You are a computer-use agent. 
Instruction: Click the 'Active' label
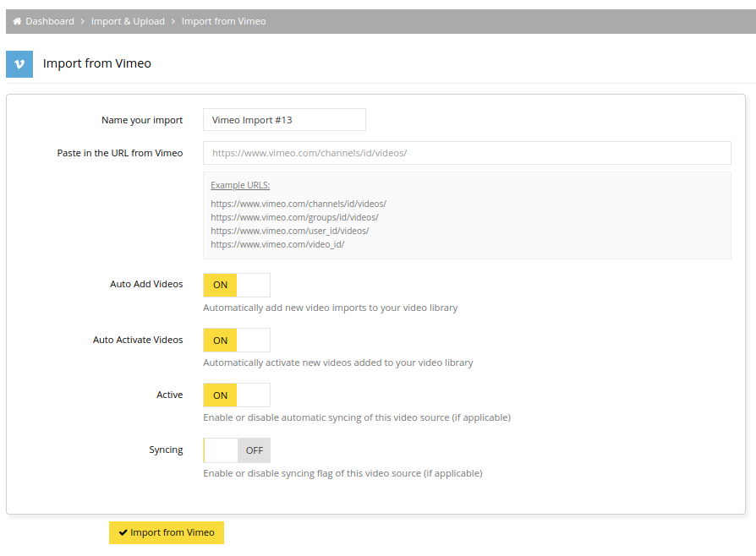click(x=170, y=395)
